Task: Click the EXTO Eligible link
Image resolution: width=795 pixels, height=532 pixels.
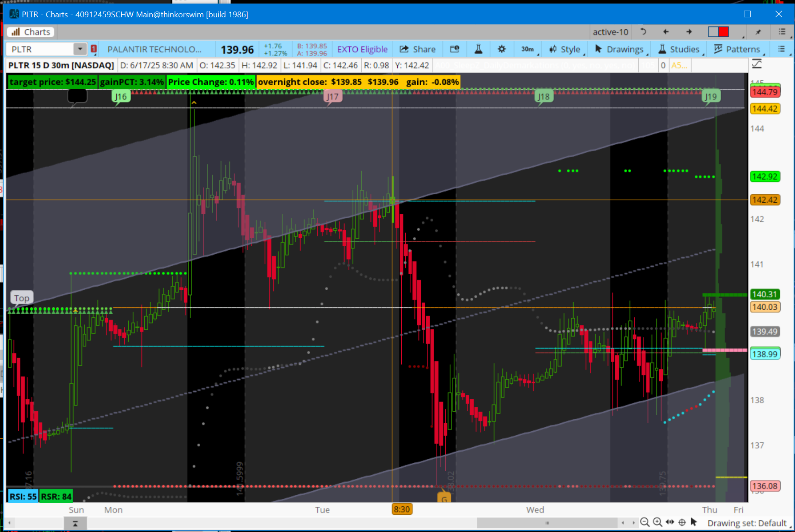Action: click(x=362, y=49)
